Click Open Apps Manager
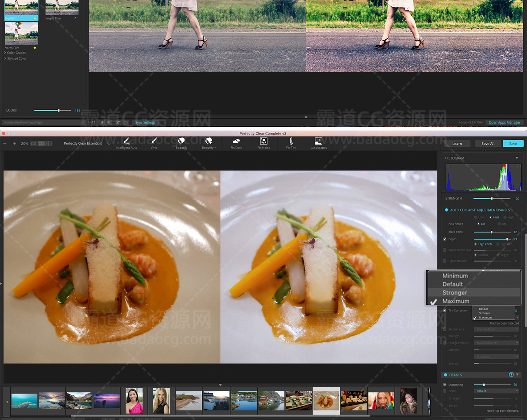 tap(504, 122)
